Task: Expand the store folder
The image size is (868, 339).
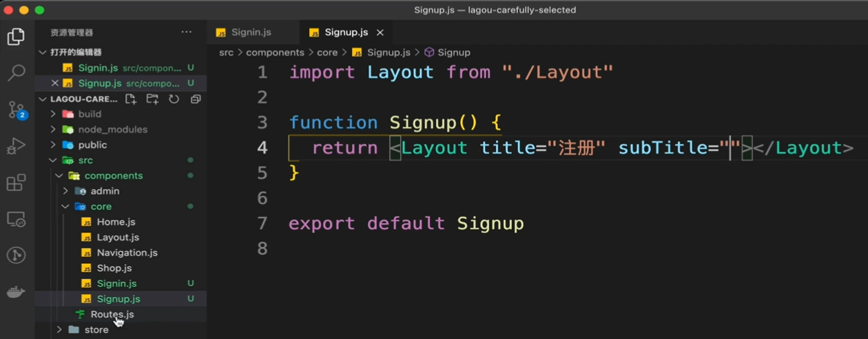Action: [x=59, y=330]
